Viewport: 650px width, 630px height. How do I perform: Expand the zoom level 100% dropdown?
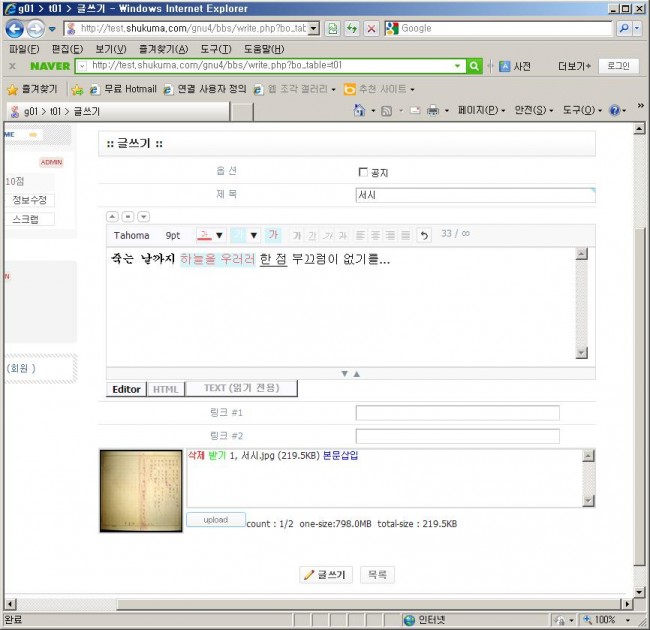(622, 620)
